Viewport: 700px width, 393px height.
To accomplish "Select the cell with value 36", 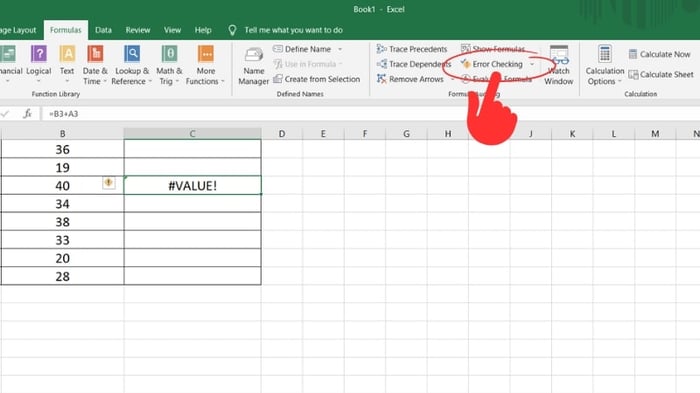I will tap(62, 149).
